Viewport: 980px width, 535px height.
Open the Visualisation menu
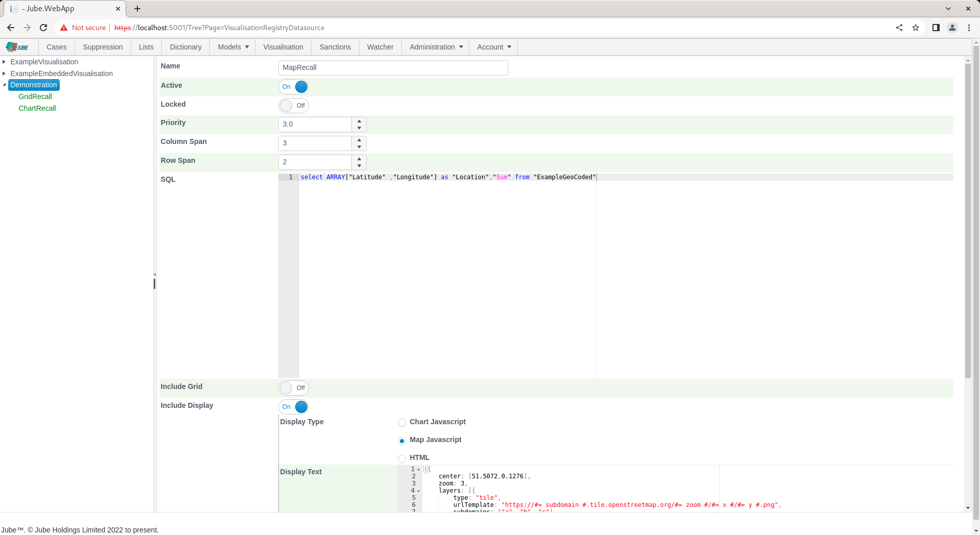point(283,47)
